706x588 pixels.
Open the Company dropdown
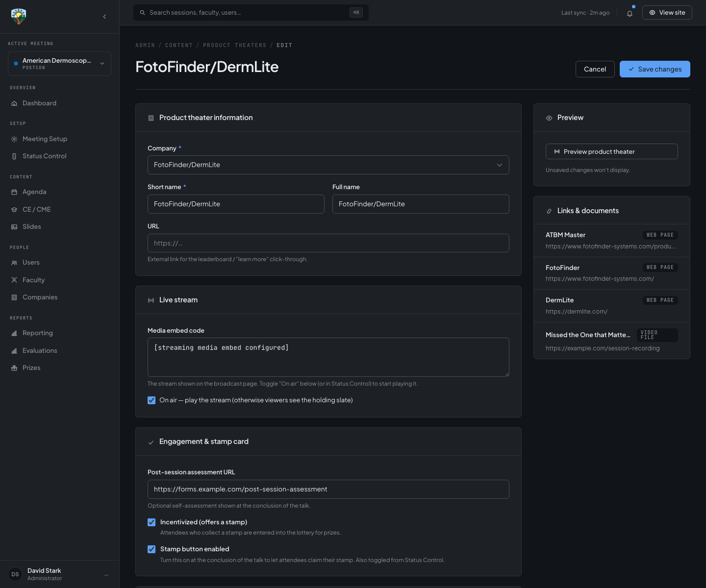click(x=328, y=165)
